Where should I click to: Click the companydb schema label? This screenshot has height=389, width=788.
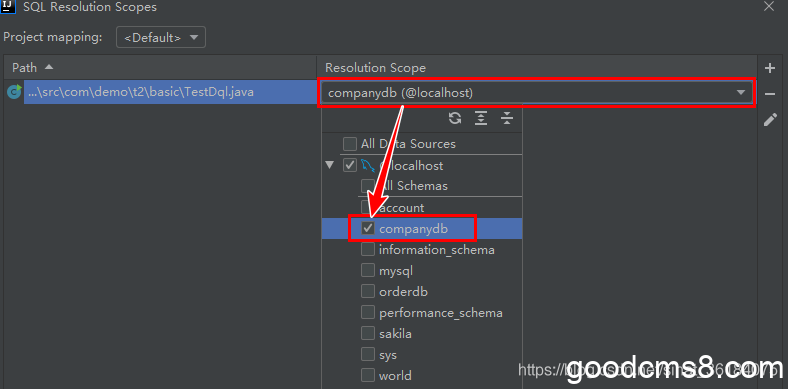pos(413,229)
